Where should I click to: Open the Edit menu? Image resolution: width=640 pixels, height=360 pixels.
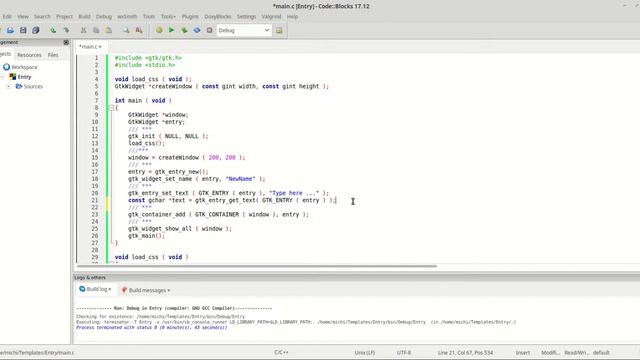7,16
